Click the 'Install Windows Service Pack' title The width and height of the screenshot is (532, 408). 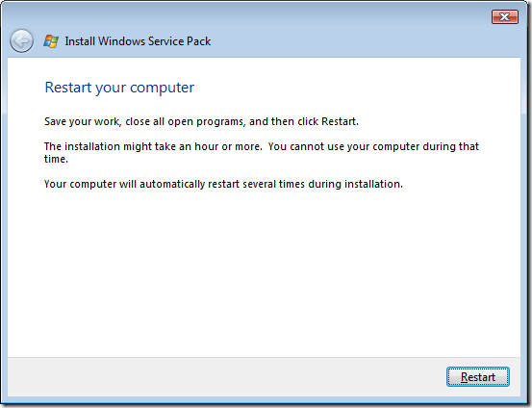pos(138,41)
